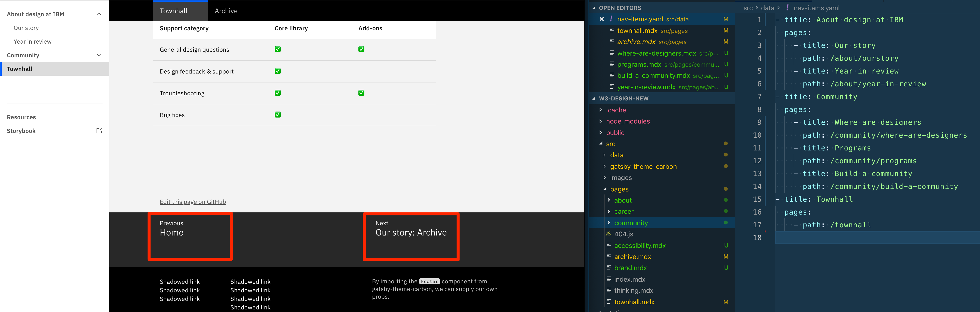Click the M badge next to townhall.mdx

click(x=726, y=30)
